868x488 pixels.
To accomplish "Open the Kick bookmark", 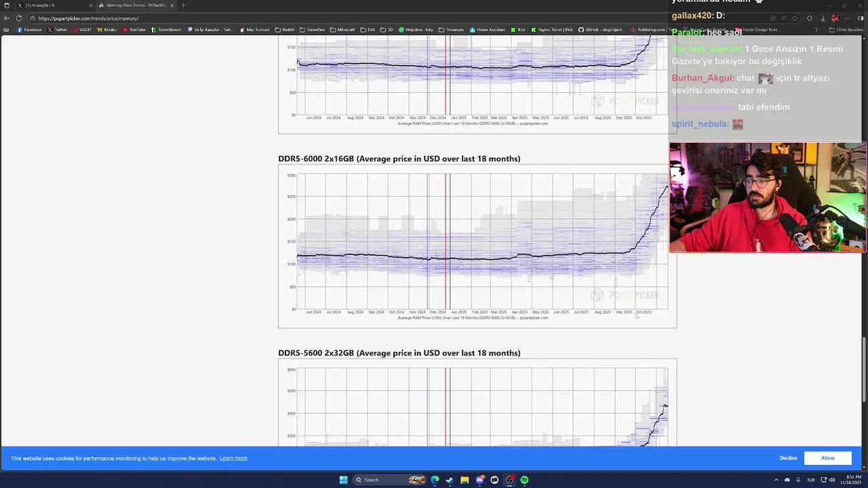I will click(518, 30).
